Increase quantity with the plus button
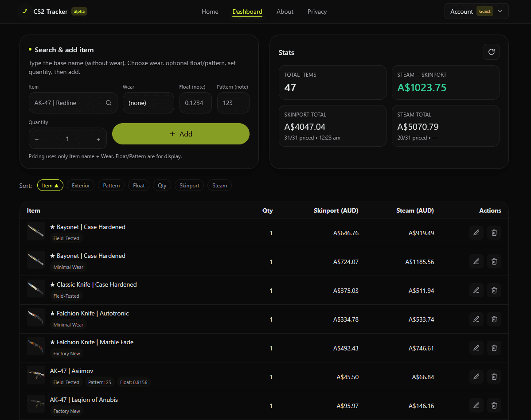 click(x=98, y=138)
